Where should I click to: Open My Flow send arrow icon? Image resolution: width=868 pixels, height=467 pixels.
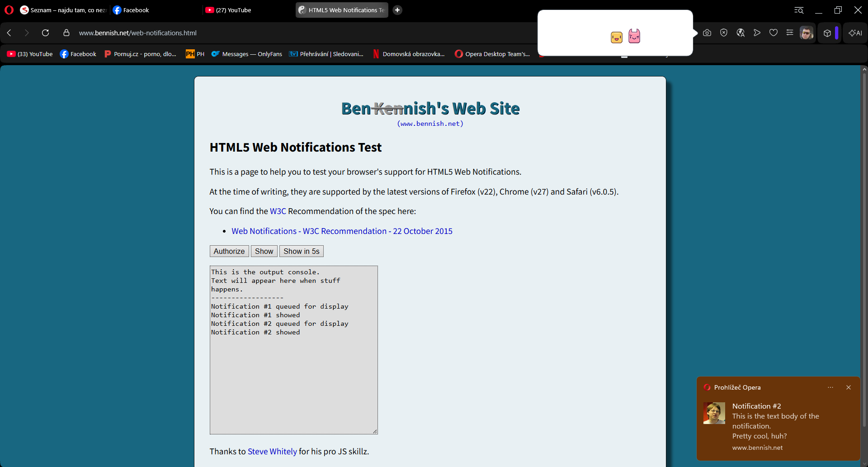757,33
